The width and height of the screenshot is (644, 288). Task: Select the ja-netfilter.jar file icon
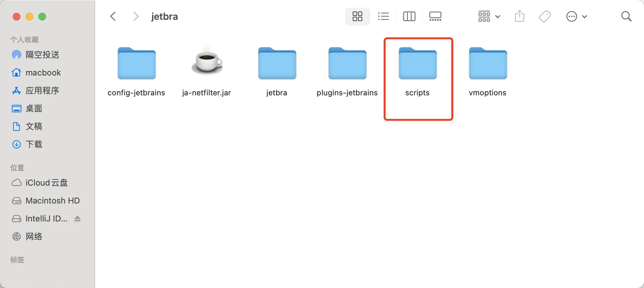(207, 61)
